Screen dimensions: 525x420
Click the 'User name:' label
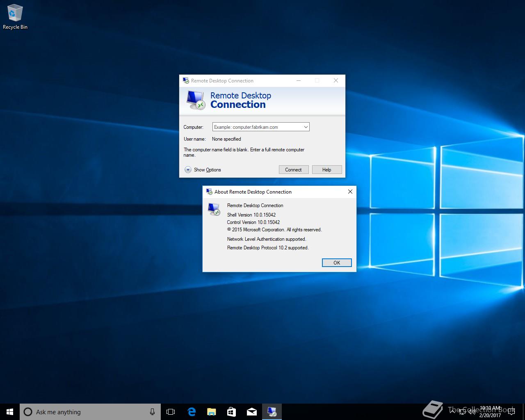pos(194,139)
